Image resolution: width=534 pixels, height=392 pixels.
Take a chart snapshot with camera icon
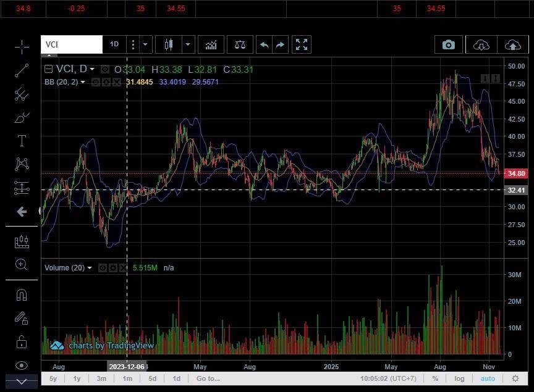pos(449,44)
